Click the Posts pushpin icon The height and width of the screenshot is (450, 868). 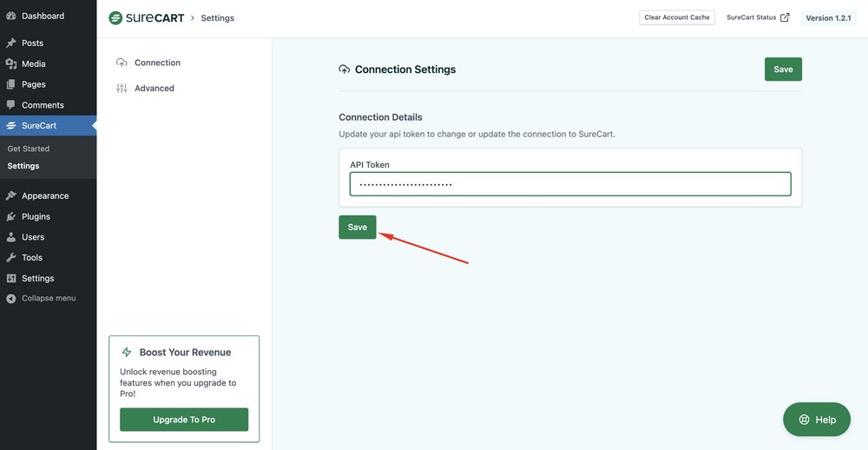tap(10, 43)
